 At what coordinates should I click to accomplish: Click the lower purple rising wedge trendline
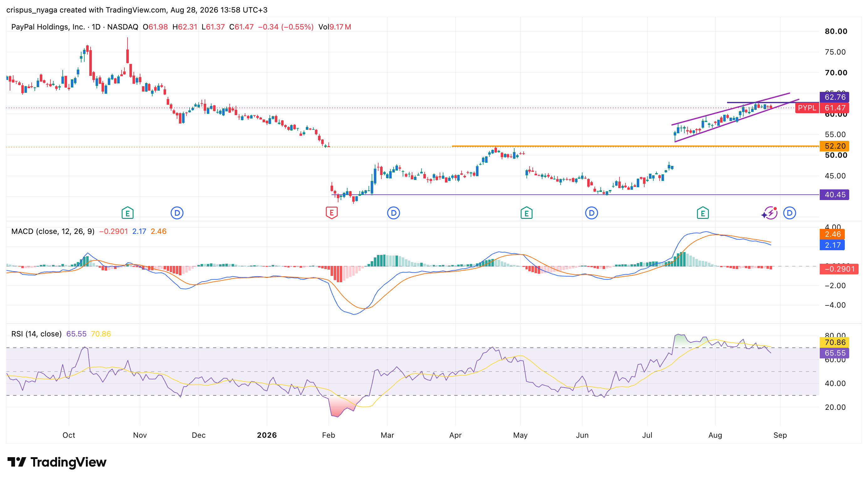pyautogui.click(x=737, y=120)
